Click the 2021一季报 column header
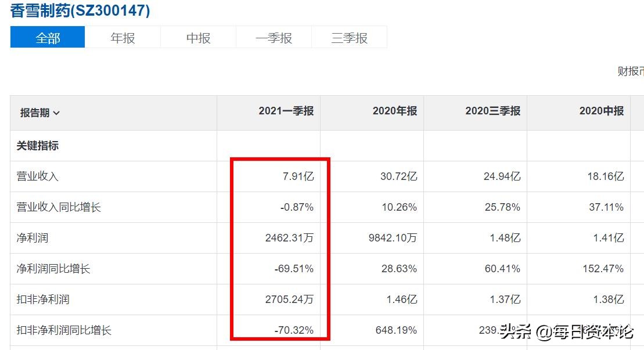 click(286, 111)
